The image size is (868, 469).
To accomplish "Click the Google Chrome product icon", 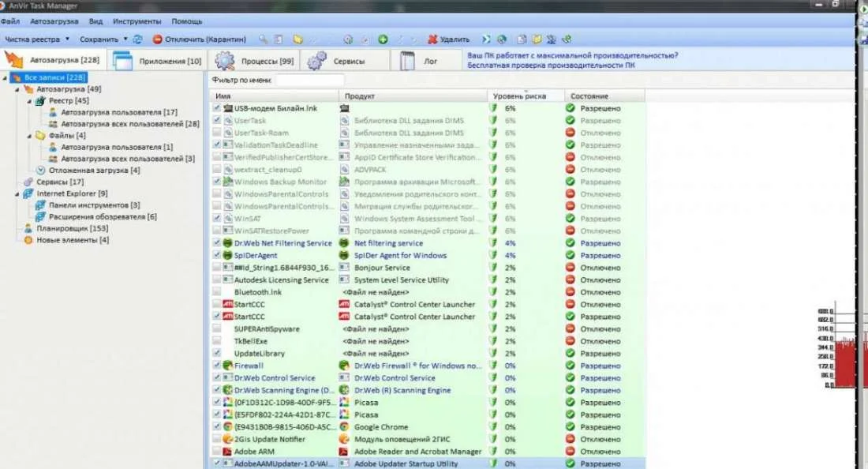I will pos(344,427).
